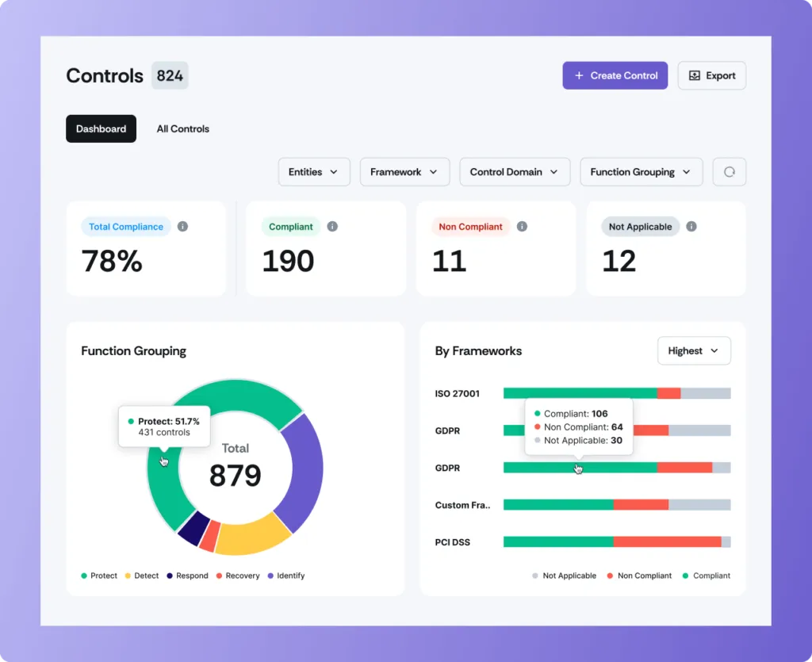Image resolution: width=812 pixels, height=662 pixels.
Task: Click the Create Control button
Action: click(615, 75)
